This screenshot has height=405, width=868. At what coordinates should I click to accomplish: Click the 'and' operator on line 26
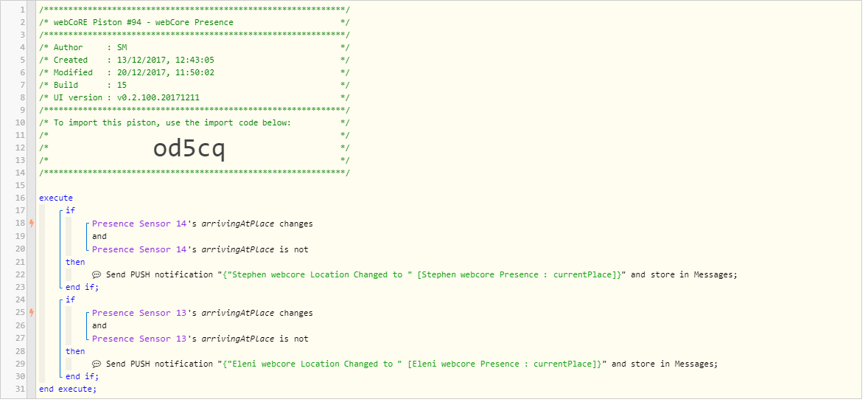(x=99, y=326)
